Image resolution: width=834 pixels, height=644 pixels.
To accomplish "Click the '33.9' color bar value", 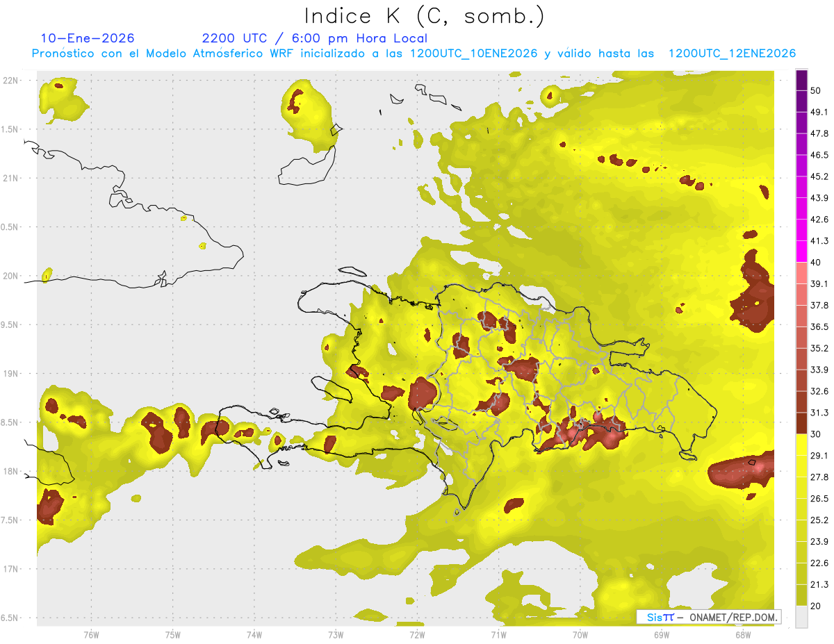I will click(x=819, y=370).
